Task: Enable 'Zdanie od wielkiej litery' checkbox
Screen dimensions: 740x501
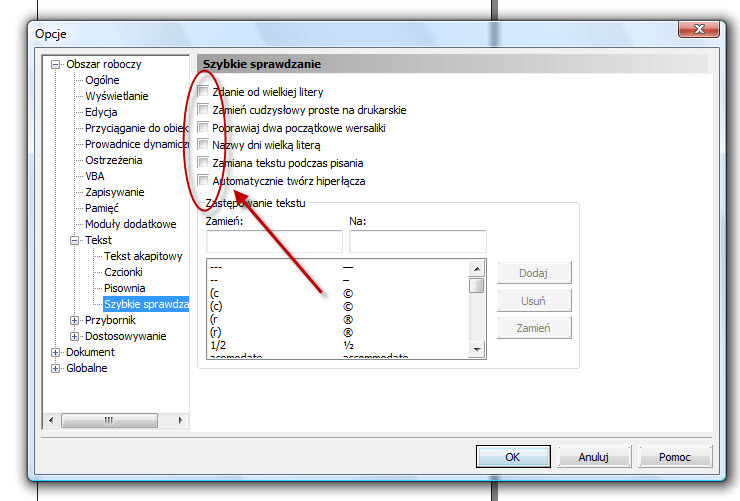Action: (x=204, y=92)
